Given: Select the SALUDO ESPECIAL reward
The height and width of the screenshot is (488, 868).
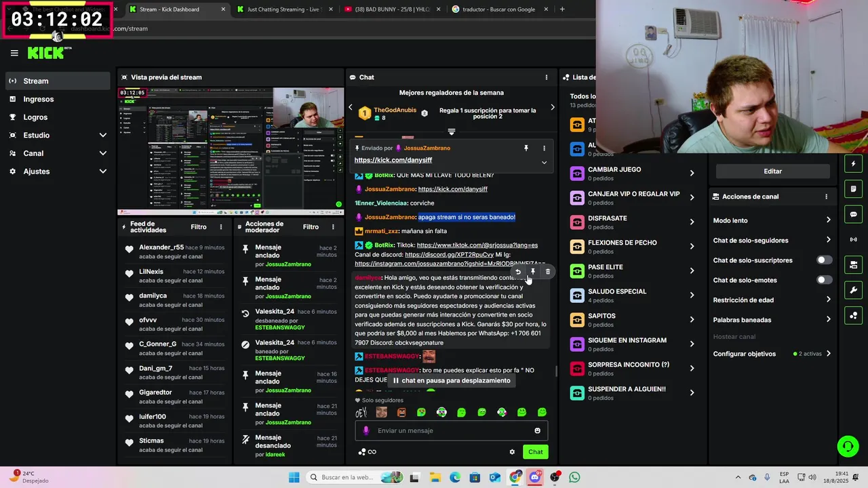Looking at the screenshot, I should point(632,295).
